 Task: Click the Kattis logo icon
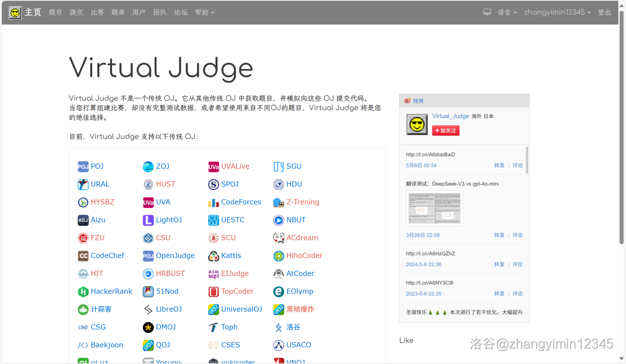point(213,256)
